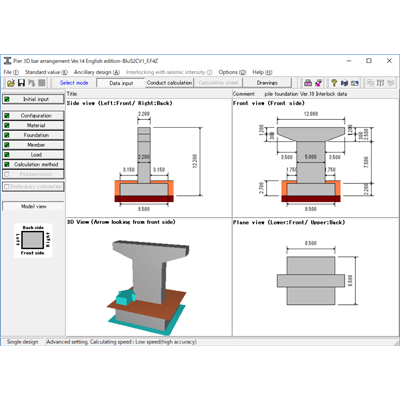Viewport: 400px width, 400px height.
Task: Click the blue card icon in toolbar
Action: coord(355,83)
